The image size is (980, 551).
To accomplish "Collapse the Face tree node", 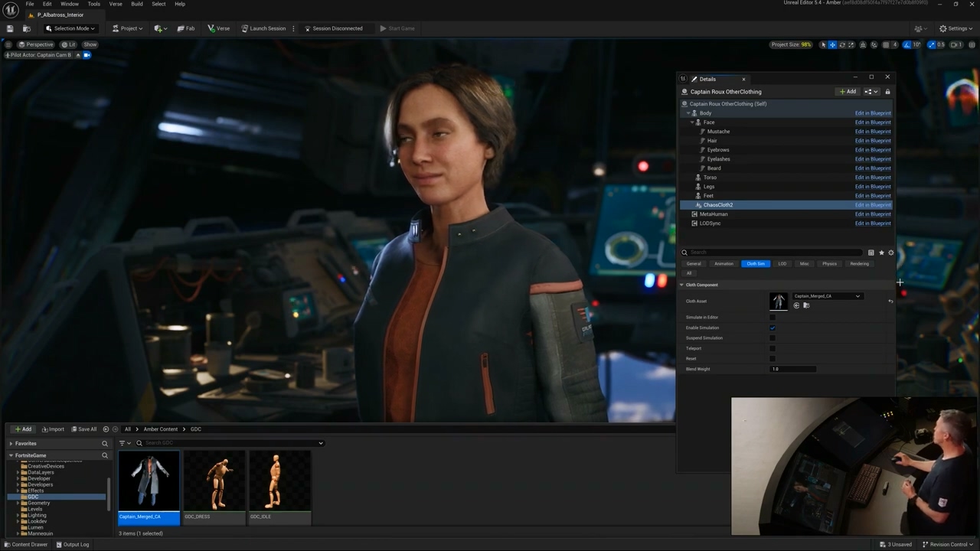I will 693,122.
